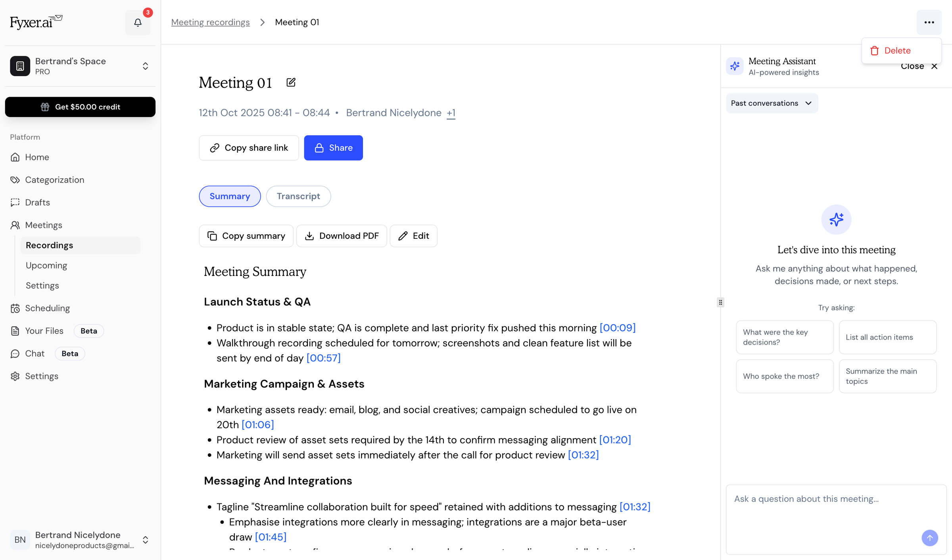Click the 'Messaging And Integrations' heading
This screenshot has width=952, height=560.
[278, 481]
